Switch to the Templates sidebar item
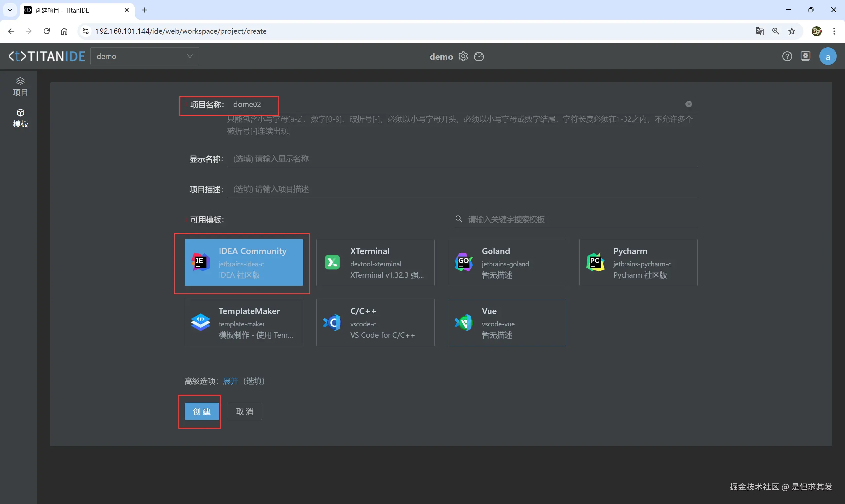This screenshot has height=504, width=845. click(20, 118)
